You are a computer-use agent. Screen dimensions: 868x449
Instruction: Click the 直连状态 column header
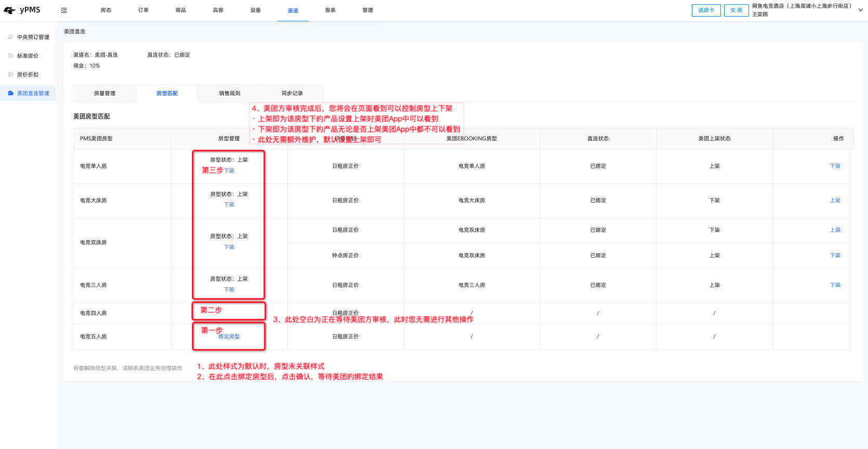point(598,139)
